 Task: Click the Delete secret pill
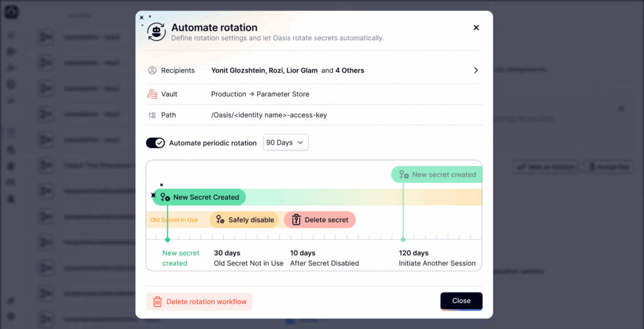click(319, 220)
